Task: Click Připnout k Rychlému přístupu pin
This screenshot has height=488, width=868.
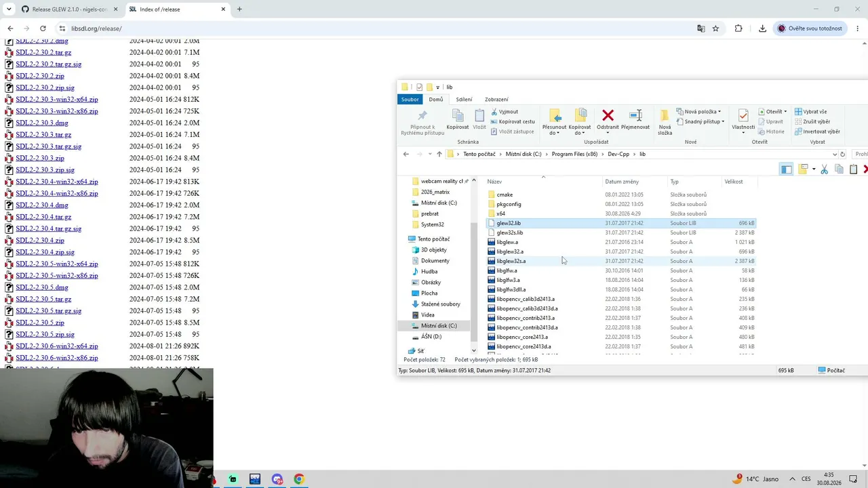Action: pos(422,121)
